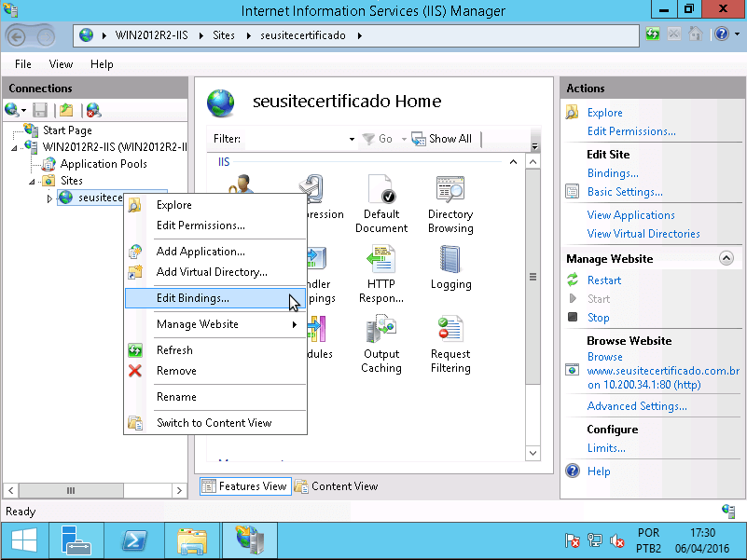Open Server Manager from the taskbar
Viewport: 747px width, 560px height.
pos(76,541)
